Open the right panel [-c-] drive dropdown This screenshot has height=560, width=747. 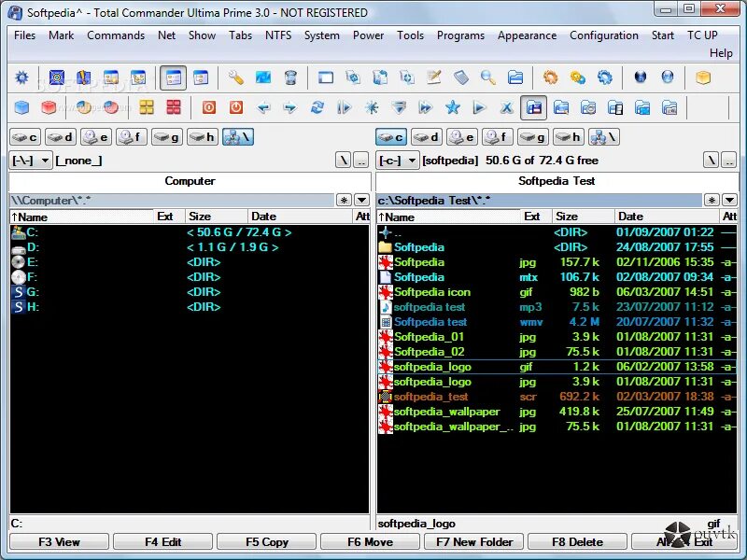tap(398, 161)
